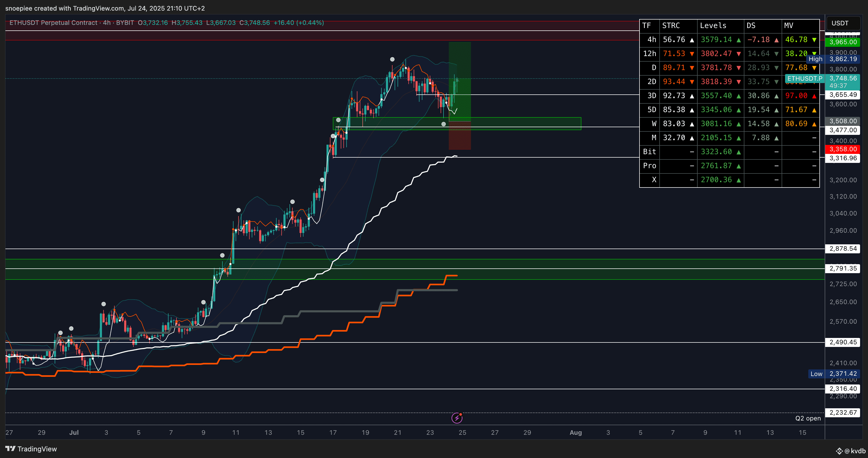Screen dimensions: 868x458
Task: Select the red 3,358.00 stop price label
Action: [843, 149]
